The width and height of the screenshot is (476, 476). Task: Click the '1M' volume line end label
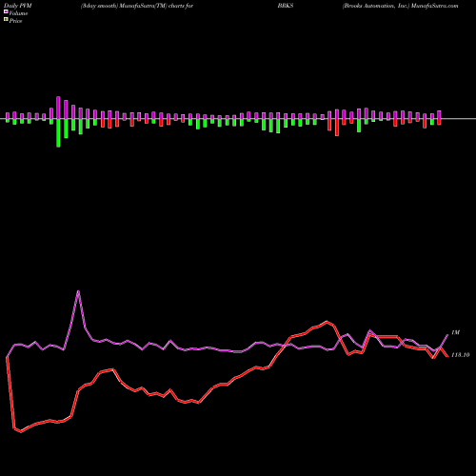[x=455, y=332]
